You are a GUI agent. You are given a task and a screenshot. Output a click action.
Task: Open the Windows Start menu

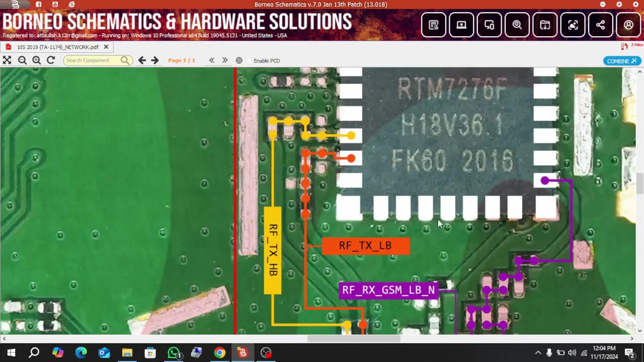[11, 352]
